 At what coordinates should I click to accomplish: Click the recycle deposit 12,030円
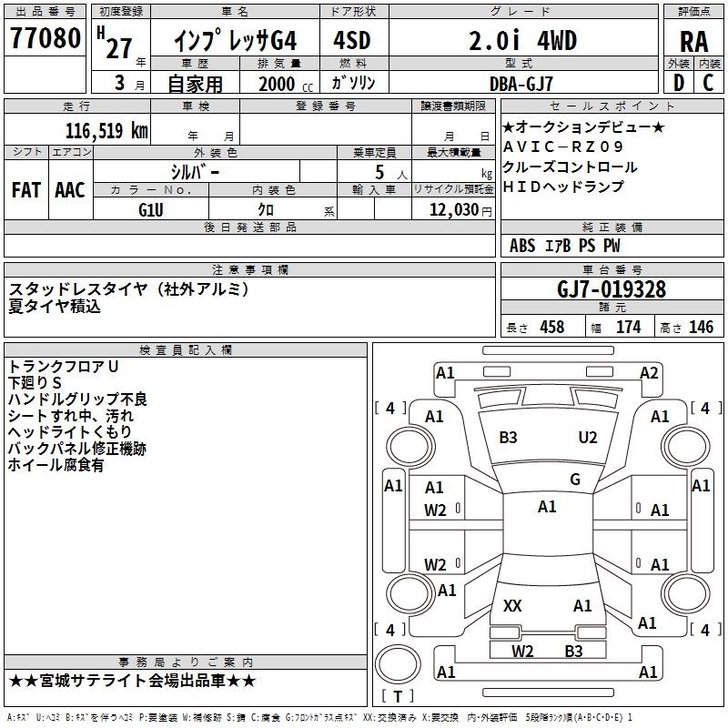coord(460,210)
